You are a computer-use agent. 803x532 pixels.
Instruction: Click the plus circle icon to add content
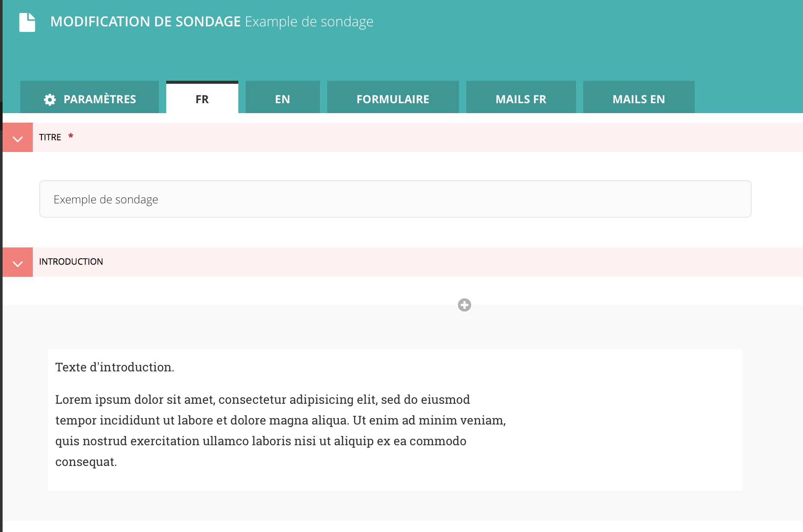(x=465, y=305)
